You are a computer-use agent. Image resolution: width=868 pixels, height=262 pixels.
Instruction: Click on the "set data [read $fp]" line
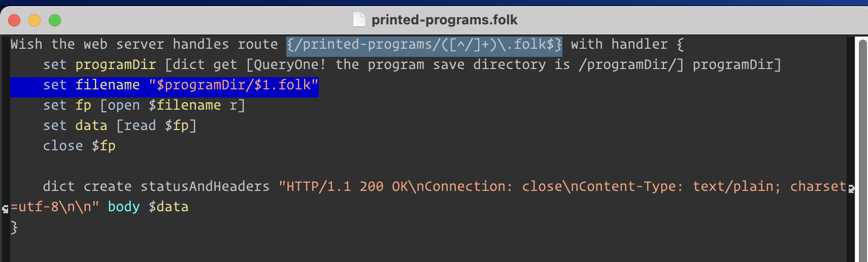[x=120, y=126]
